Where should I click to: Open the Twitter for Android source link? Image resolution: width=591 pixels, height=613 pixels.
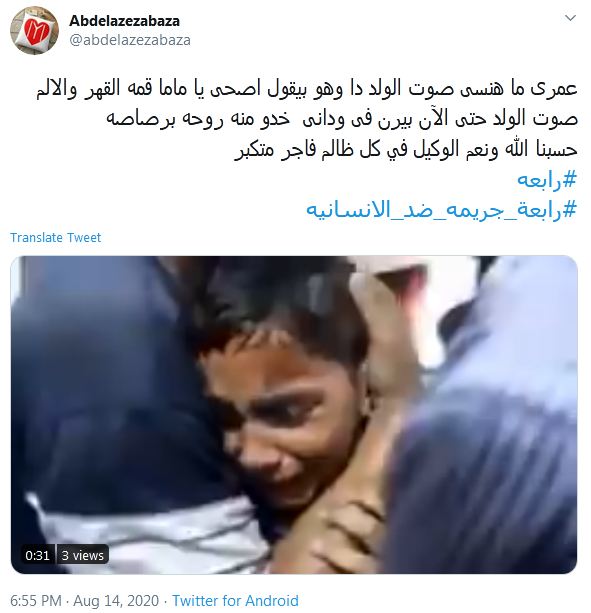[x=235, y=600]
